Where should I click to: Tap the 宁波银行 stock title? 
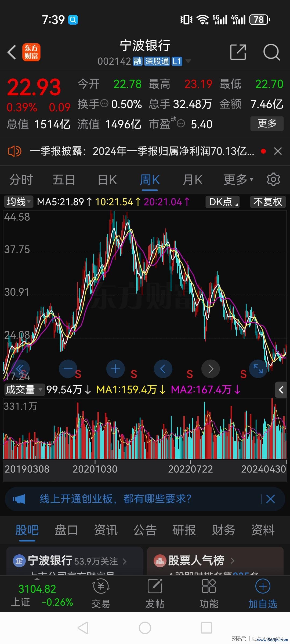(x=145, y=45)
